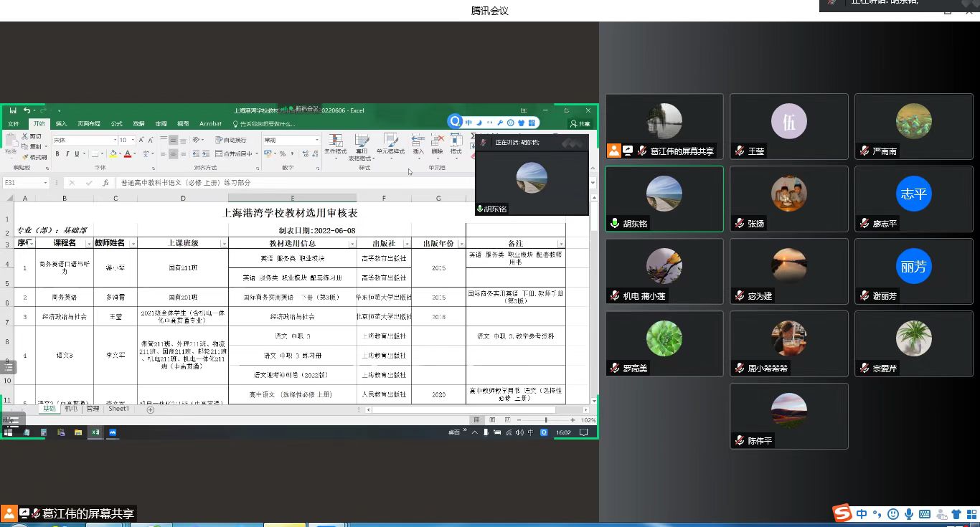Click the Excel icon in shared taskbar
Image resolution: width=980 pixels, height=527 pixels.
click(95, 432)
